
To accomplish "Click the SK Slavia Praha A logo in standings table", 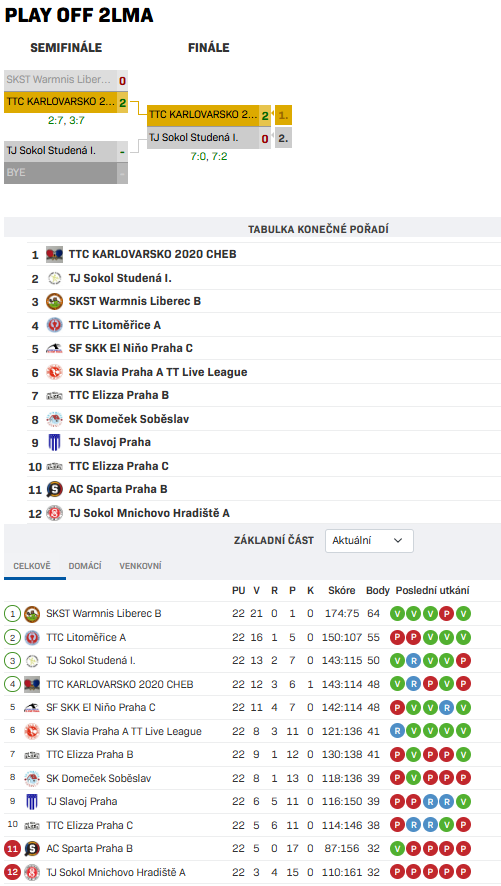I will coord(32,731).
